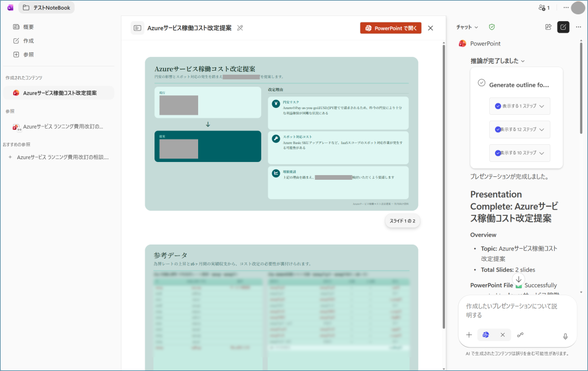Click the スポット対応コスト wrench icon
588x371 pixels.
click(276, 138)
